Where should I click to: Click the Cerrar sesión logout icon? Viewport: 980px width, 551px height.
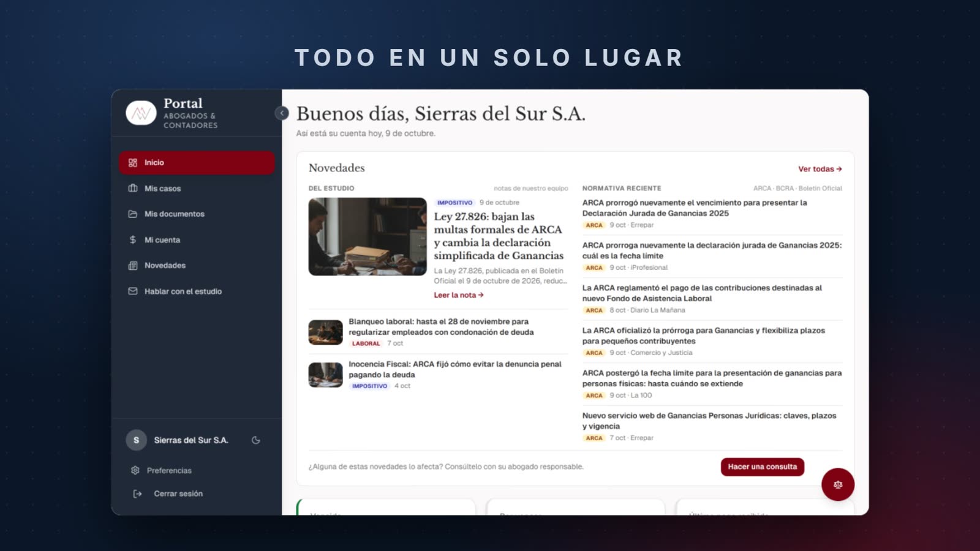138,493
